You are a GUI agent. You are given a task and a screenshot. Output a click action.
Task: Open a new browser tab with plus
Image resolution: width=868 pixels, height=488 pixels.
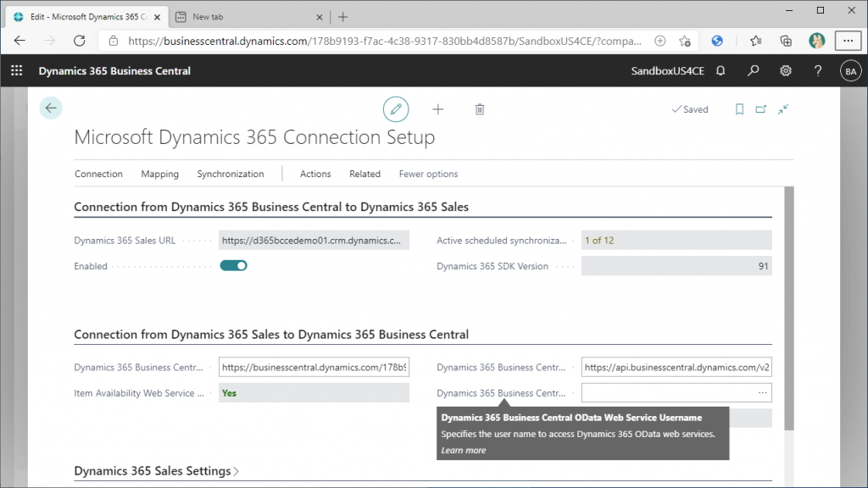[x=343, y=17]
